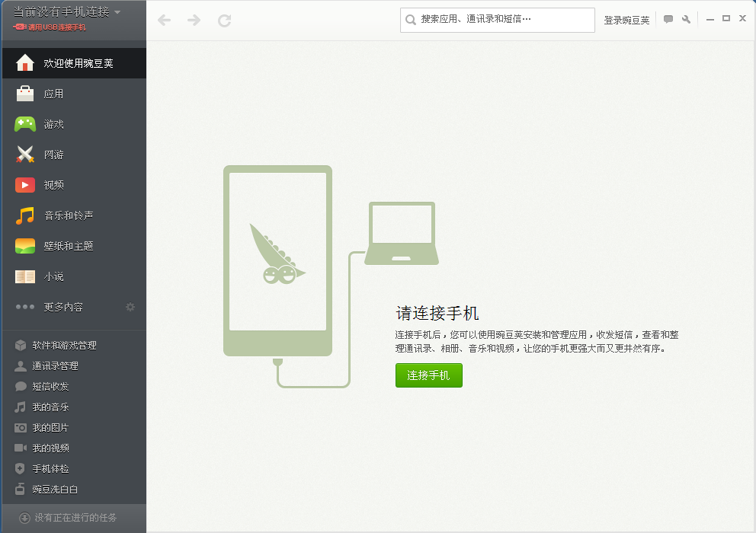The height and width of the screenshot is (533, 756).
Task: Click the forward navigation arrow
Action: (194, 21)
